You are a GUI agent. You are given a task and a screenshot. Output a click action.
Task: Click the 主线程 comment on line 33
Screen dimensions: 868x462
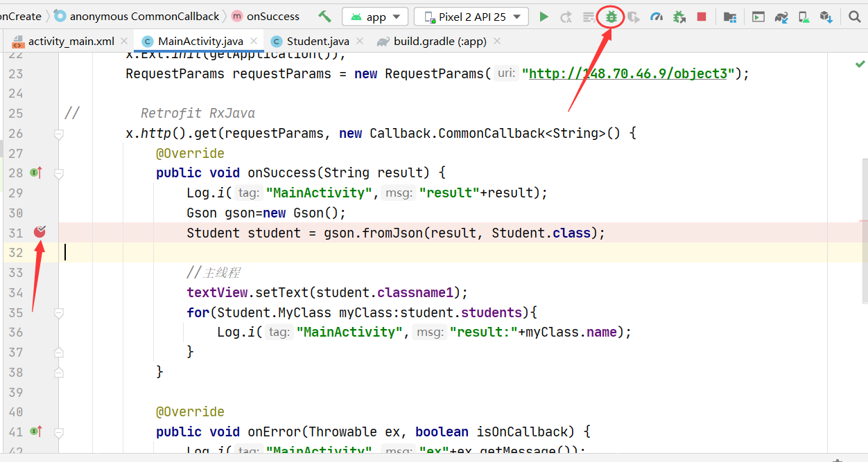pos(213,273)
